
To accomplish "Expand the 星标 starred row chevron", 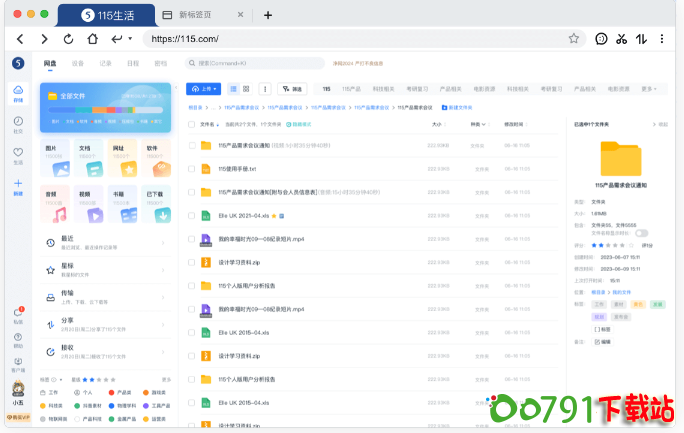I will pyautogui.click(x=163, y=270).
